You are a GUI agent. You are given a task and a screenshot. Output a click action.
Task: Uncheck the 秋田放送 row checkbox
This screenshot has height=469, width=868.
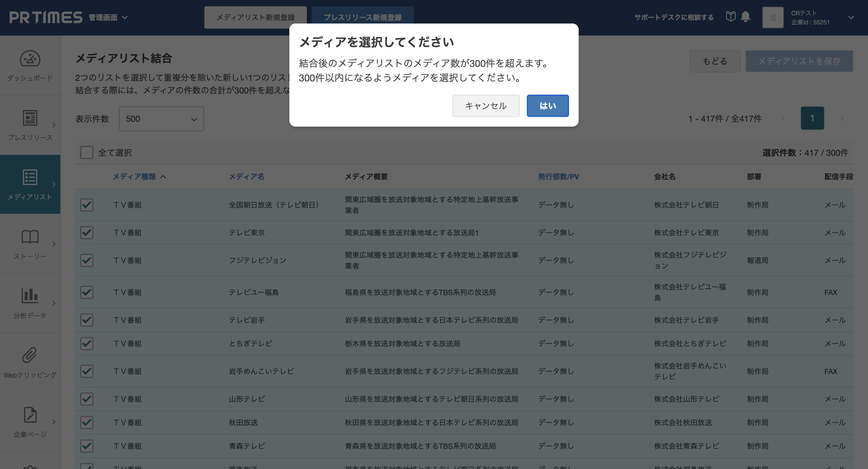[86, 422]
